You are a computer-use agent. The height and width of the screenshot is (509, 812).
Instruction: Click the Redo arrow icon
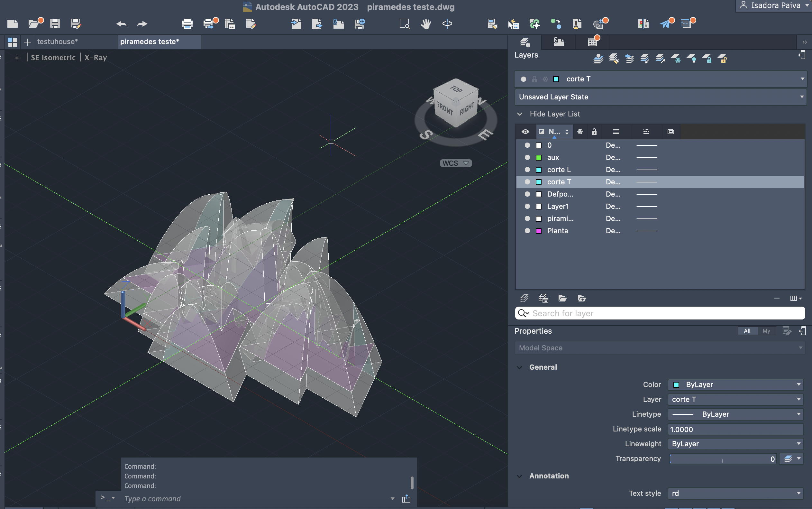[x=142, y=23]
